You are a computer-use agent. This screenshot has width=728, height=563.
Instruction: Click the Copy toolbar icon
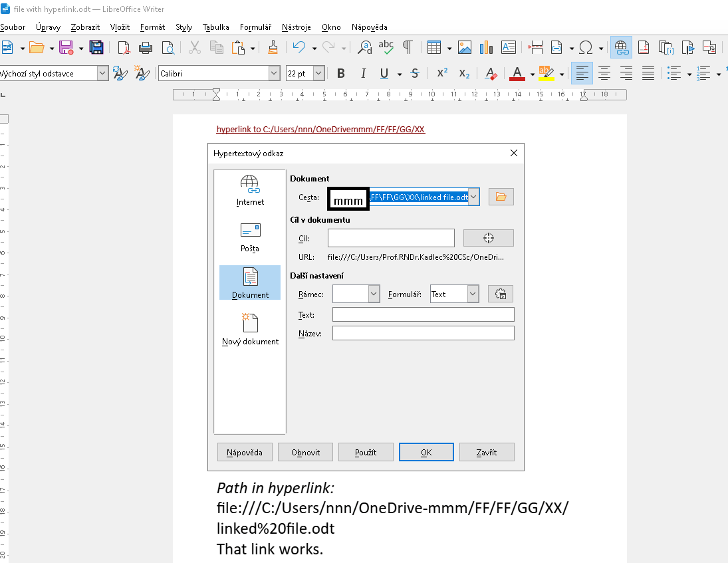tap(216, 47)
